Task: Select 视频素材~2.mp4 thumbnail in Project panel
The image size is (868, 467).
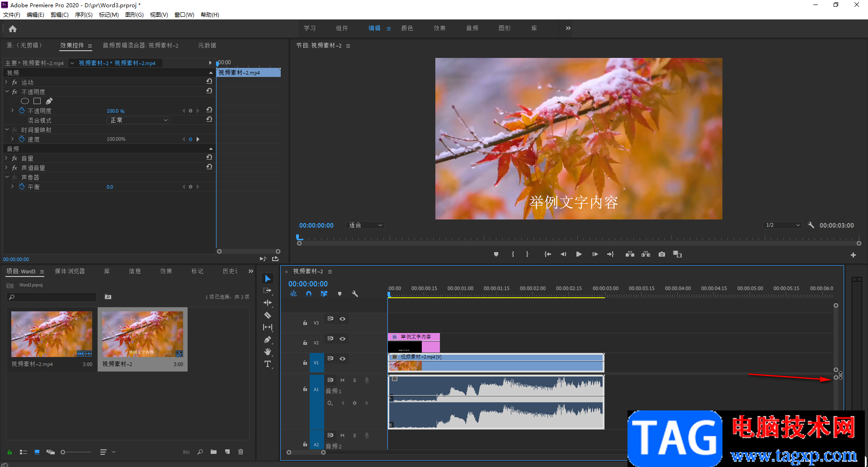Action: point(52,334)
